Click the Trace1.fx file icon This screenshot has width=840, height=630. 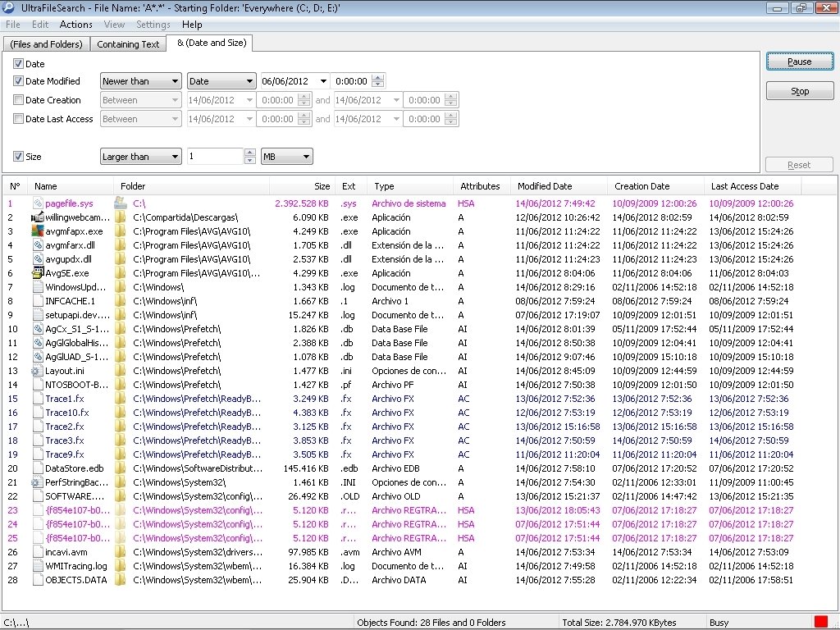point(38,399)
